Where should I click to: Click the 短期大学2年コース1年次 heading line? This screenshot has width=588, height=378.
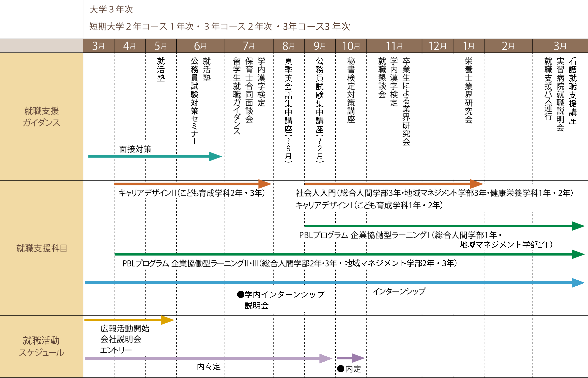click(x=220, y=26)
